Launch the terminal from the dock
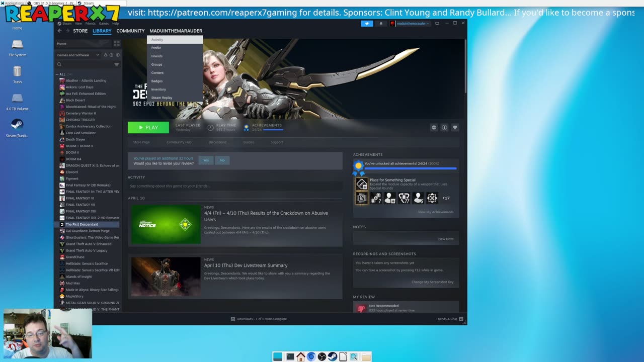The image size is (644, 362). point(290,356)
